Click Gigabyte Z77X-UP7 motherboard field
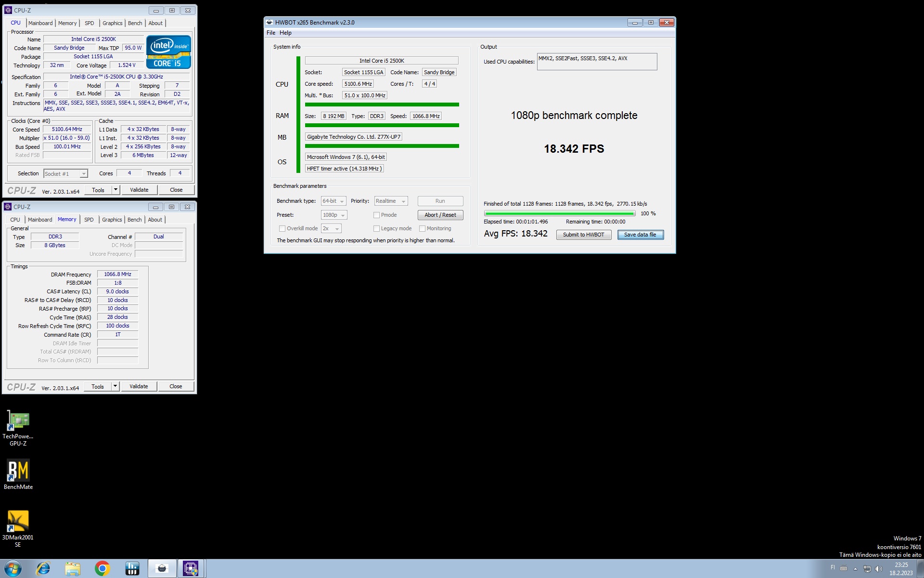 [354, 137]
